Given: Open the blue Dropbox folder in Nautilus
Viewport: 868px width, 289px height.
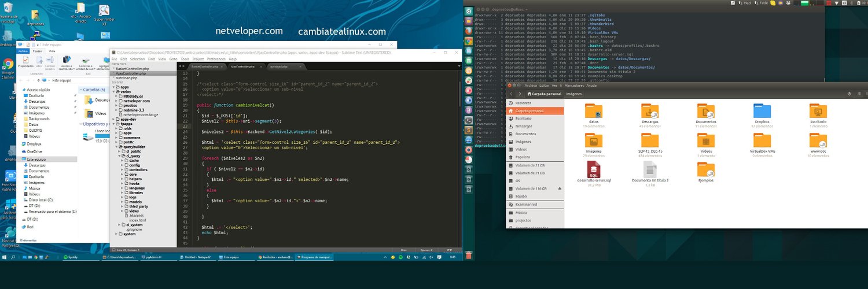Looking at the screenshot, I should pos(762,111).
